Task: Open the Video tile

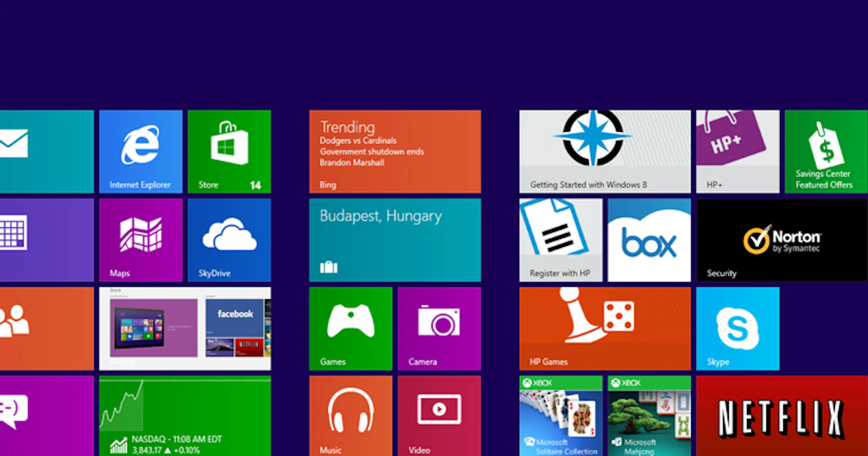Action: (x=439, y=416)
